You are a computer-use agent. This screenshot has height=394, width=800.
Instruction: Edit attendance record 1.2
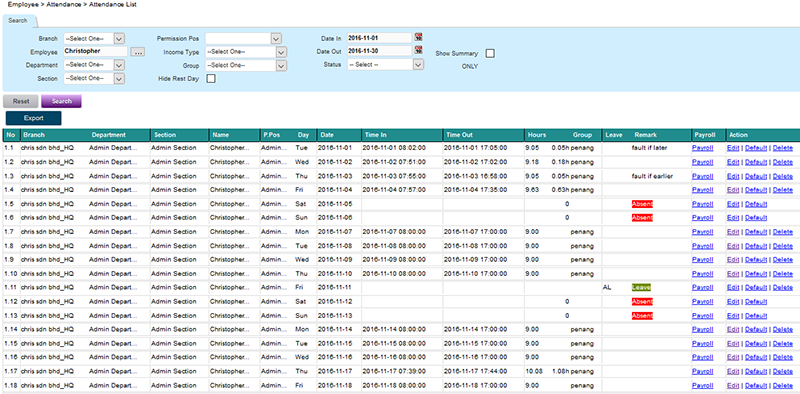[x=733, y=162]
